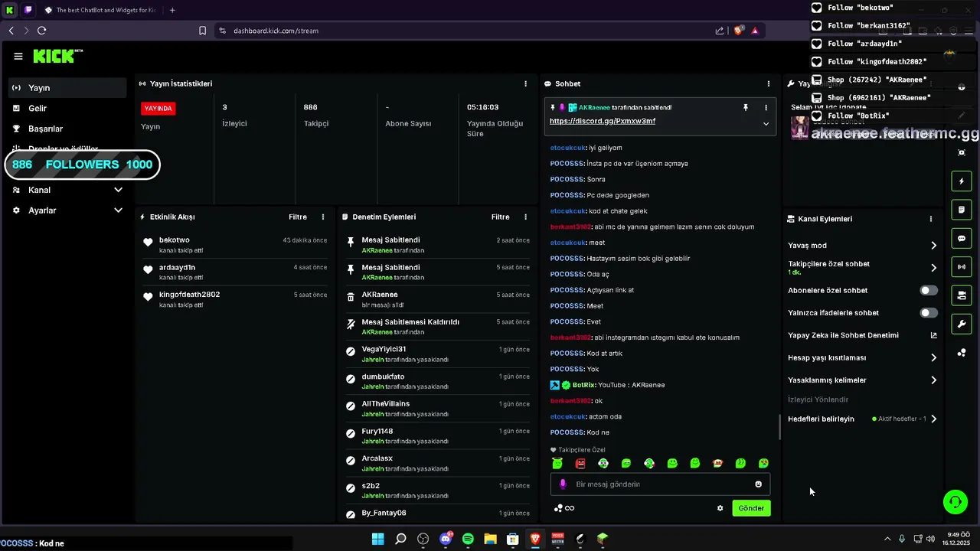Open Hedefleri belirleyin goals arrow
Viewport: 980px width, 551px height.
[x=933, y=419]
